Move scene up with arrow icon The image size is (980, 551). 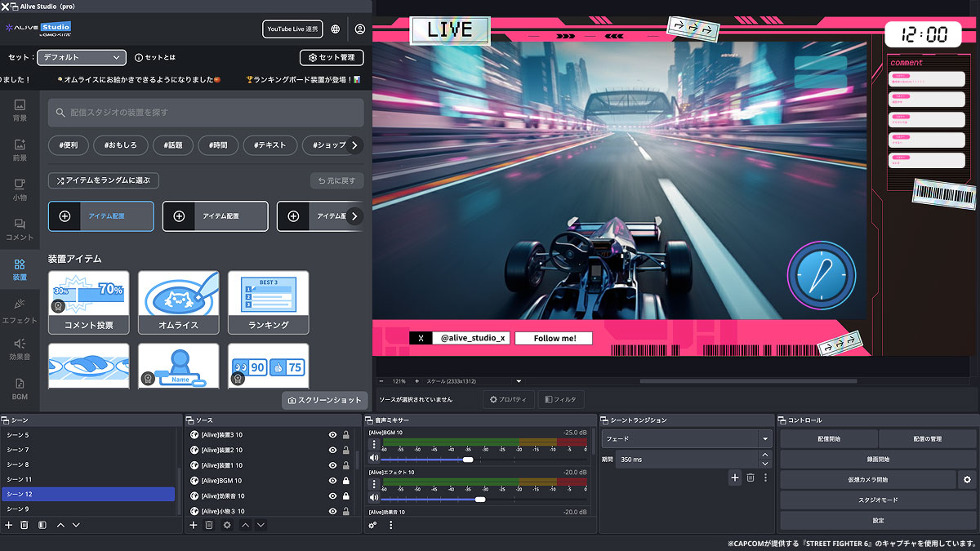point(60,525)
